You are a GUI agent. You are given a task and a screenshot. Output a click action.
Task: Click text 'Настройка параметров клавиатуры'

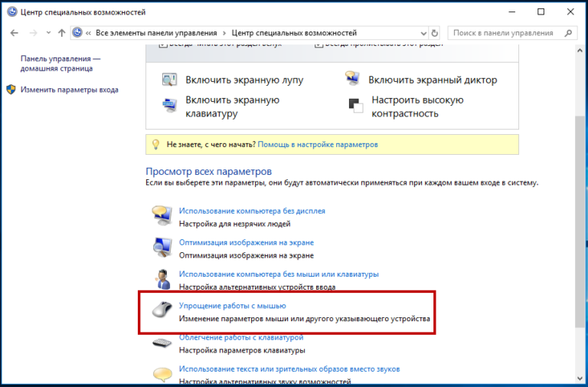click(242, 350)
